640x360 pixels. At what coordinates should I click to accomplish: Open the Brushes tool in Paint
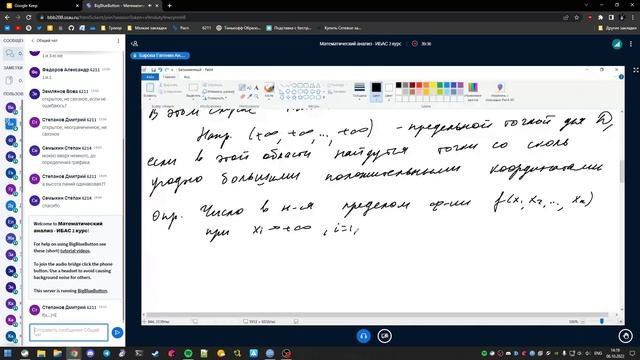tap(269, 90)
